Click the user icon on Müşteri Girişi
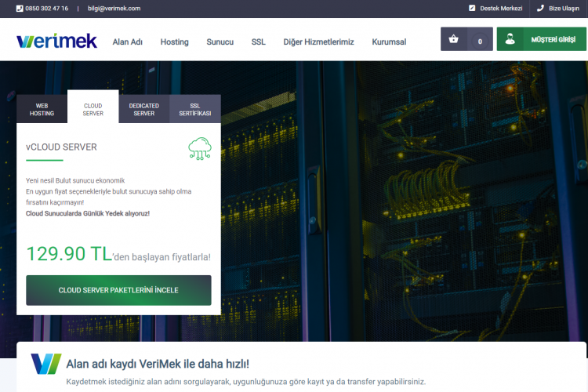This screenshot has height=392, width=588. point(510,39)
